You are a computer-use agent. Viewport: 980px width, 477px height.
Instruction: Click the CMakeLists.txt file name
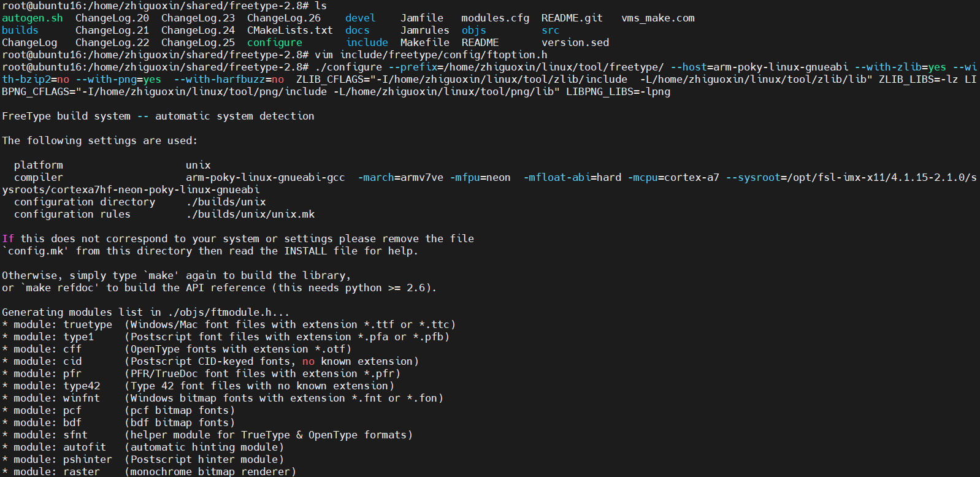tap(289, 30)
